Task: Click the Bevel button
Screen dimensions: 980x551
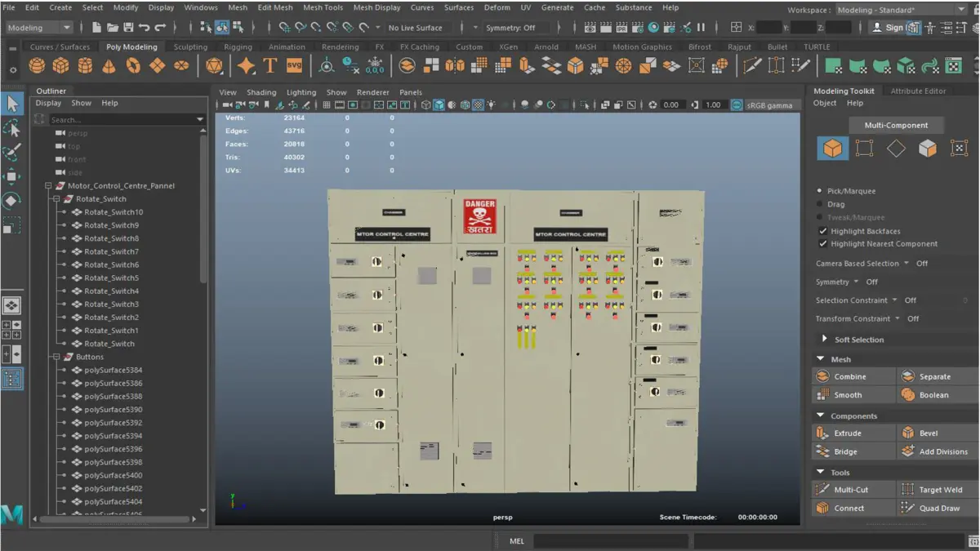Action: pos(938,433)
